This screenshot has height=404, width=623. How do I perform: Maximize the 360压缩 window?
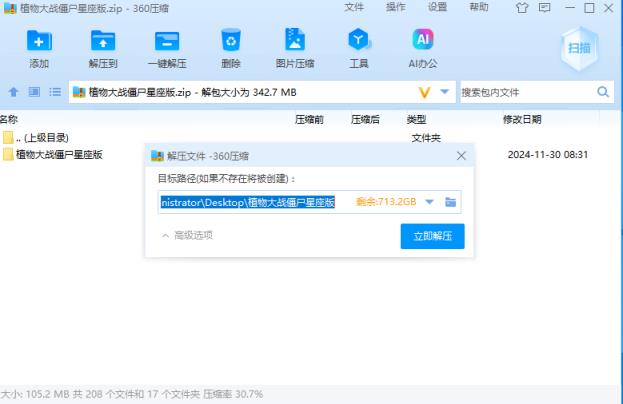pos(589,8)
